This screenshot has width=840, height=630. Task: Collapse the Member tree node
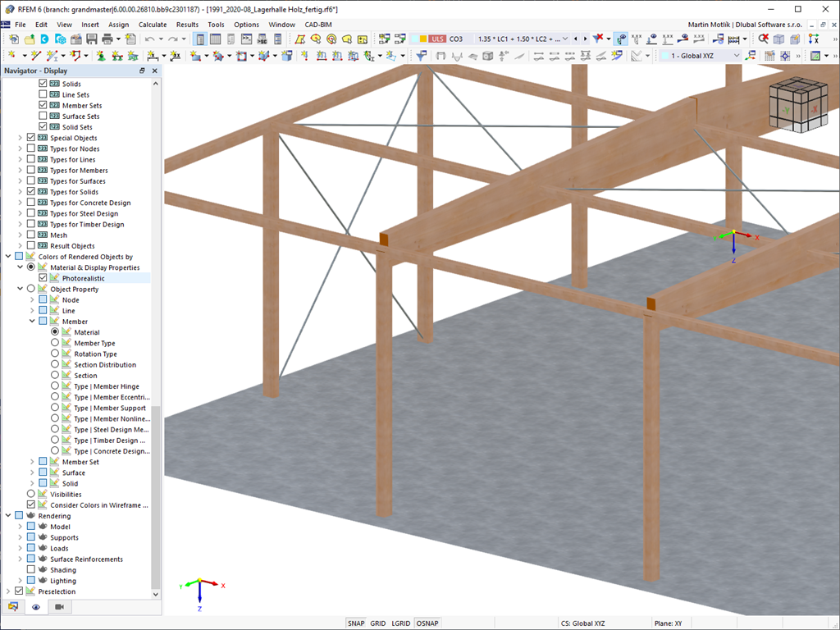pos(32,322)
